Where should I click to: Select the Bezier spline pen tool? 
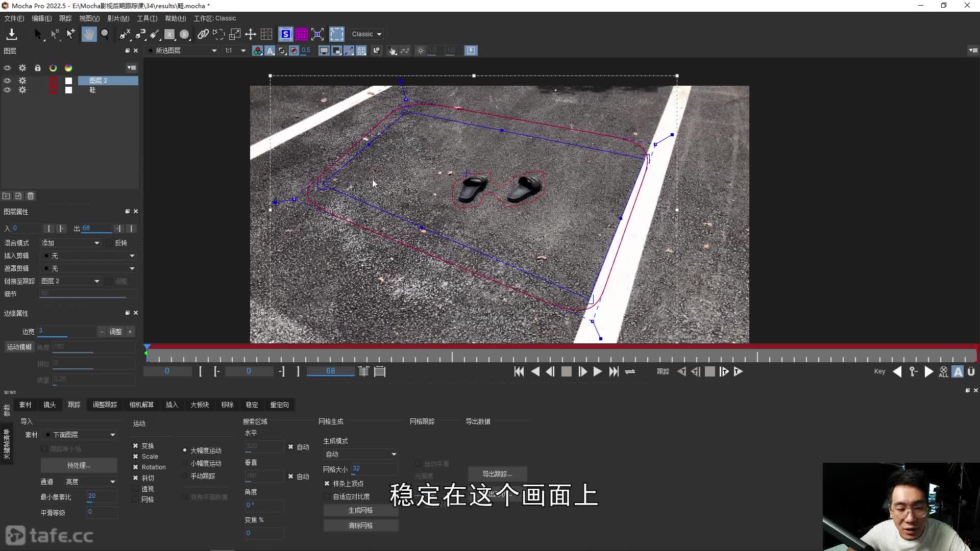140,34
